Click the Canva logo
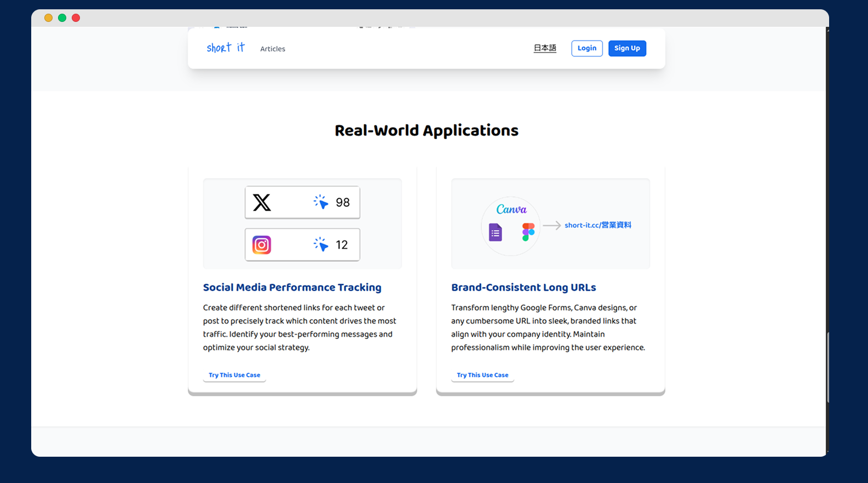The image size is (868, 483). (511, 209)
